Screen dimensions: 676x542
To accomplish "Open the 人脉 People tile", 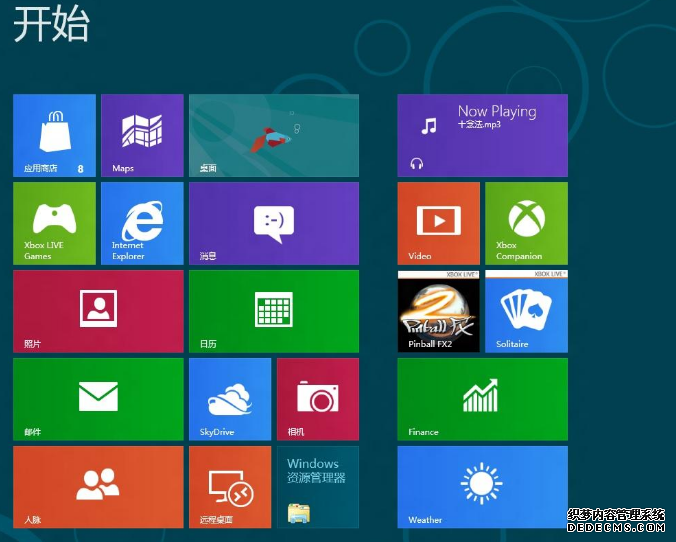I will 98,487.
